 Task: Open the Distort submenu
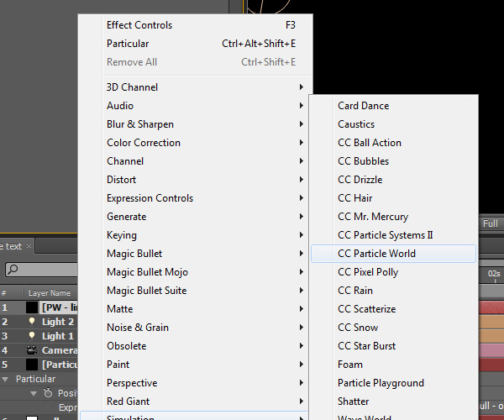196,179
